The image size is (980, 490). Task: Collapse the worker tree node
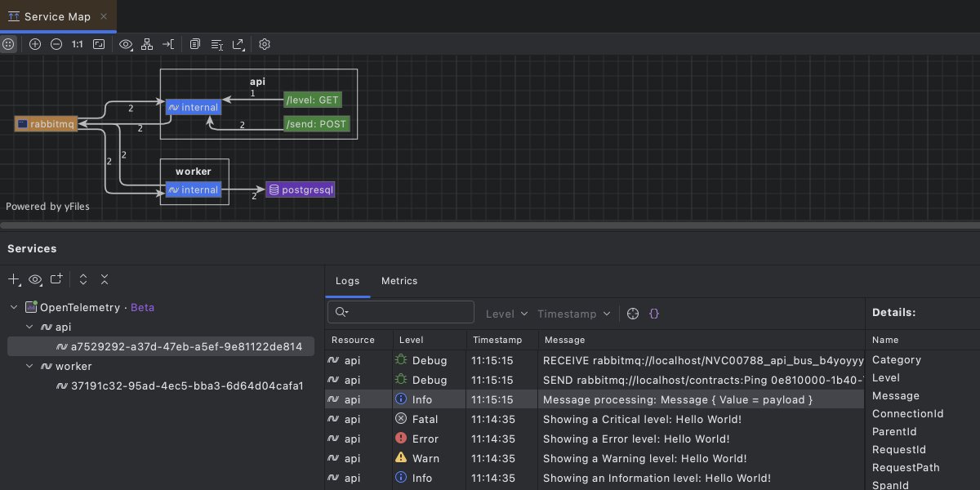pos(30,366)
